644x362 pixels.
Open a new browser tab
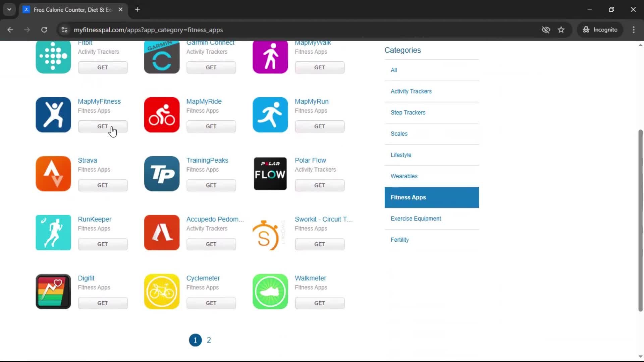138,10
